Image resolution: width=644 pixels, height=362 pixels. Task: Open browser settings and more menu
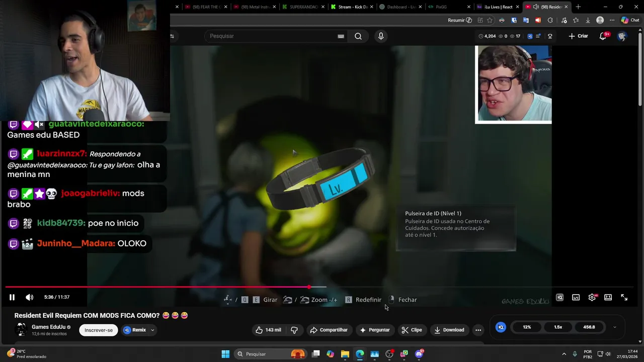[x=612, y=20]
